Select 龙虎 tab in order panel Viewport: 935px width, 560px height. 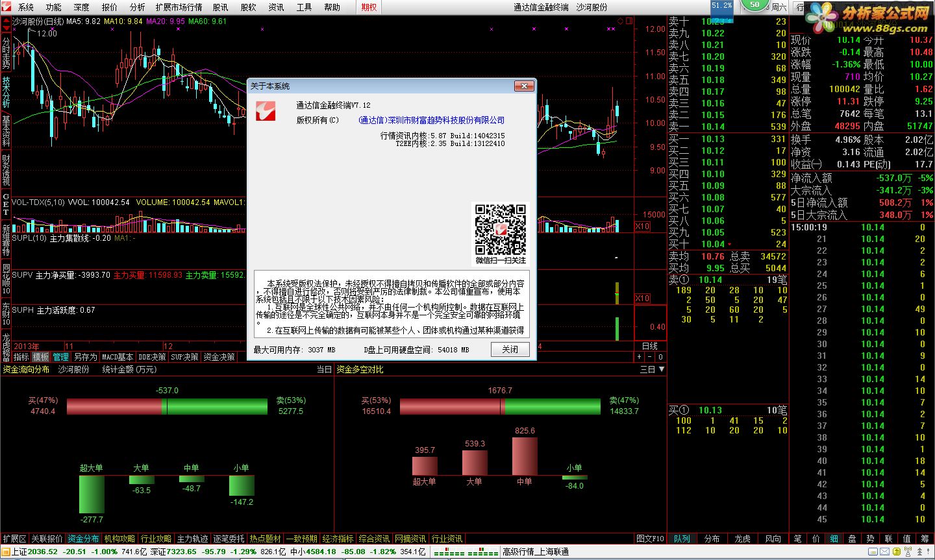click(x=742, y=539)
